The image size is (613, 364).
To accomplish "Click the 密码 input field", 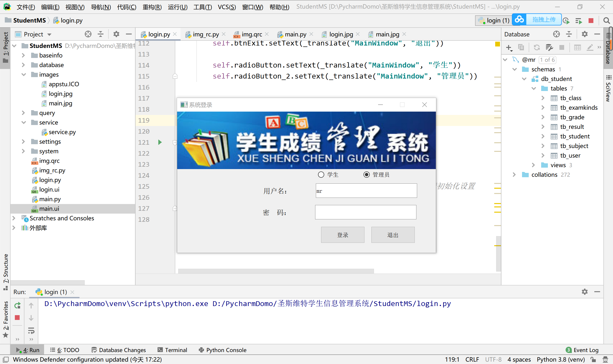I will pyautogui.click(x=366, y=212).
